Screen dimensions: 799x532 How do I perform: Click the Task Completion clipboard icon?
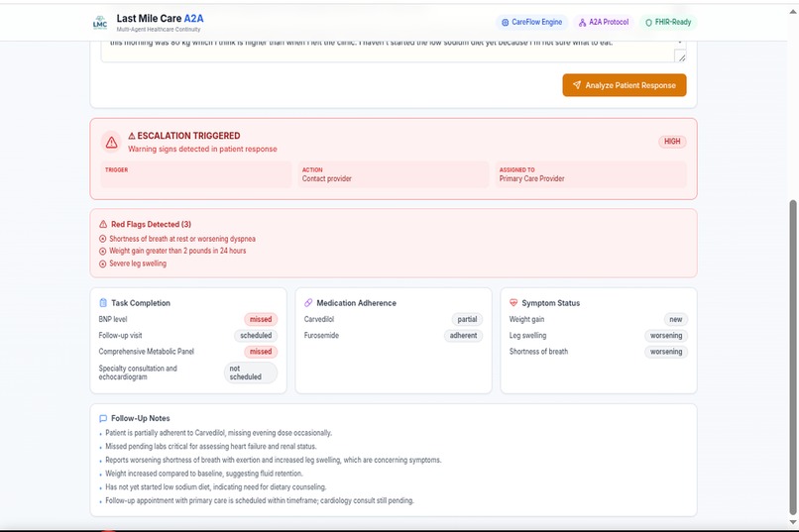point(103,303)
